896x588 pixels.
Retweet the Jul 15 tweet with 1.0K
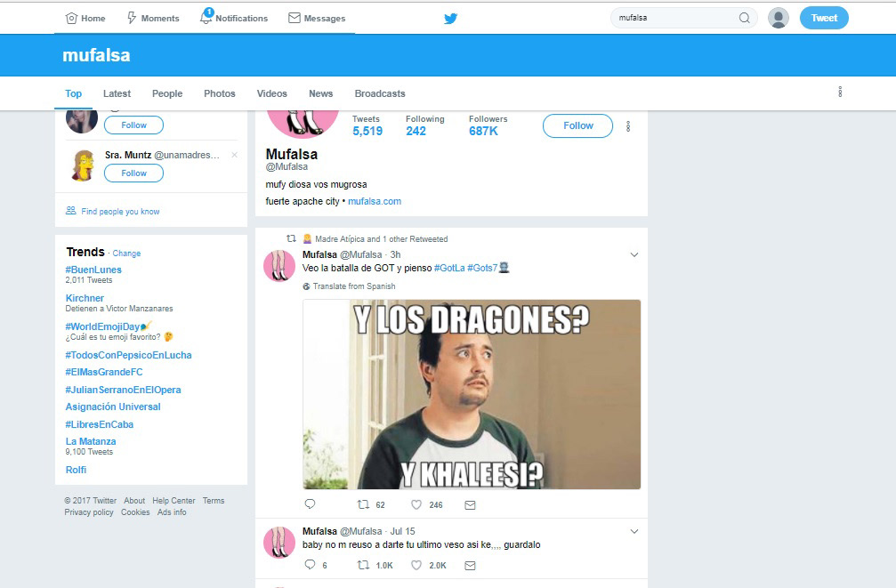375,565
